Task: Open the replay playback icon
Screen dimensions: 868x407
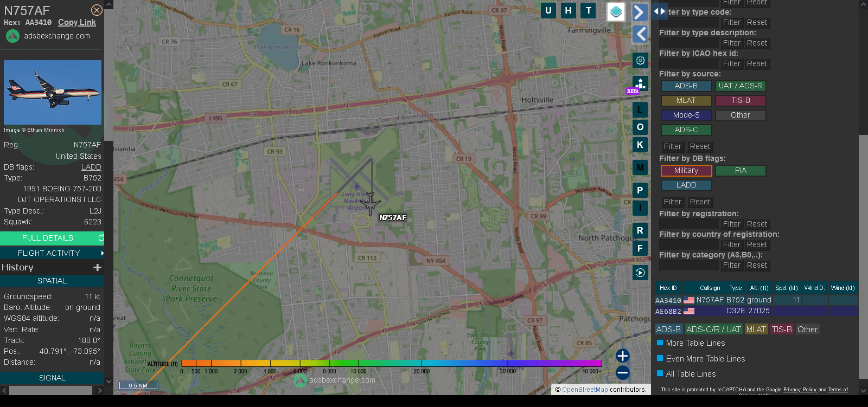Action: [x=640, y=273]
